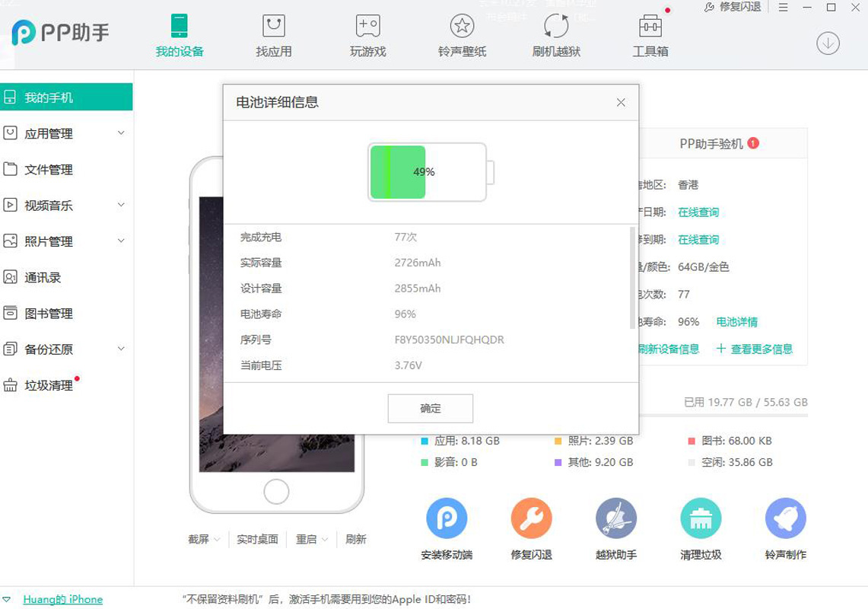868x609 pixels.
Task: Open the download manager arrow icon
Action: [x=828, y=43]
